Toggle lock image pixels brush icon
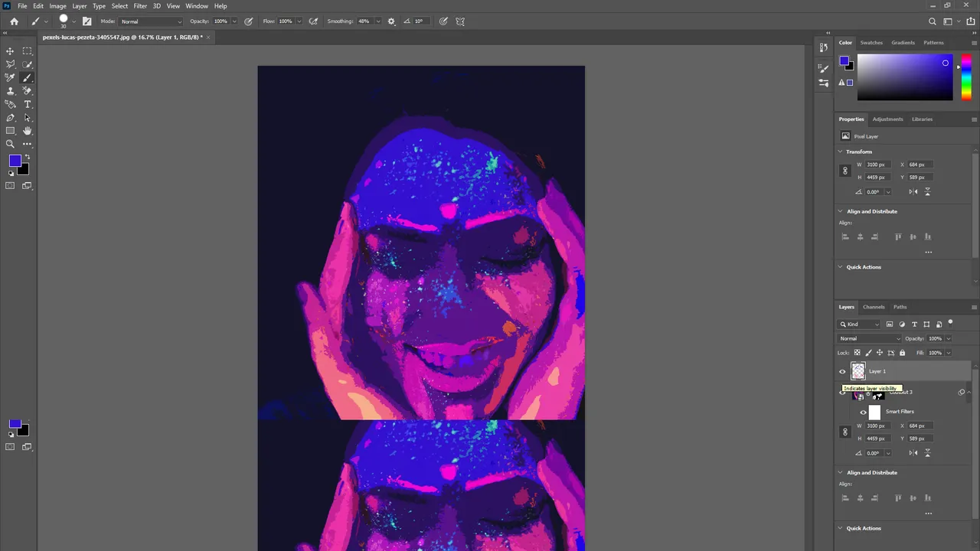The width and height of the screenshot is (980, 551). [x=868, y=353]
